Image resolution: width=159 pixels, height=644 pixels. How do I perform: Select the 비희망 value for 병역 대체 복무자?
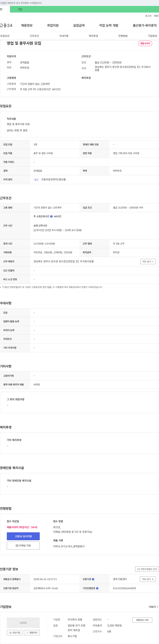(37, 384)
